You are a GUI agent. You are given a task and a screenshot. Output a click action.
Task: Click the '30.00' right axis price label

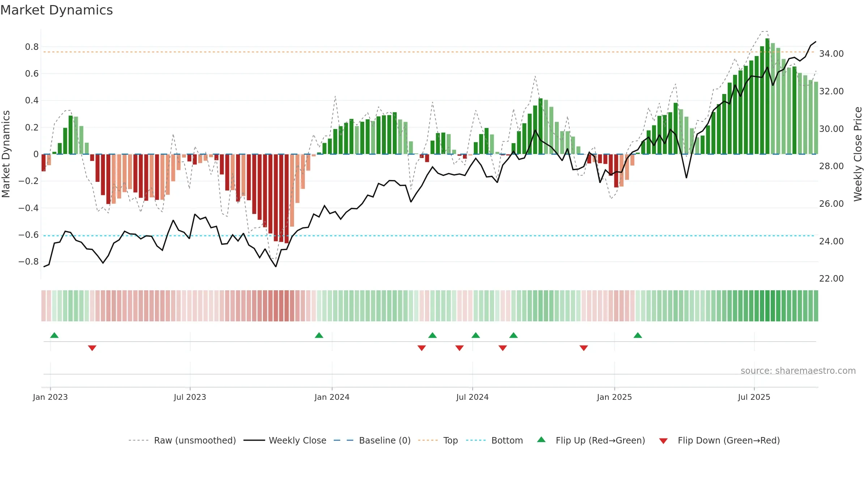(831, 129)
